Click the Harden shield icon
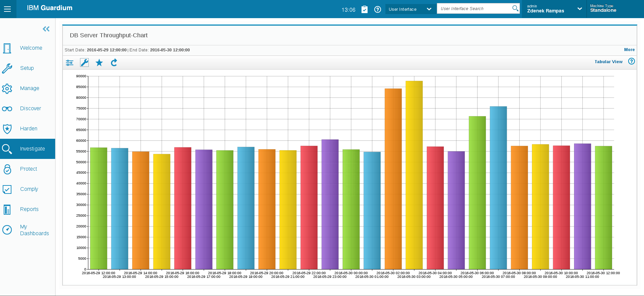644x296 pixels. click(7, 129)
